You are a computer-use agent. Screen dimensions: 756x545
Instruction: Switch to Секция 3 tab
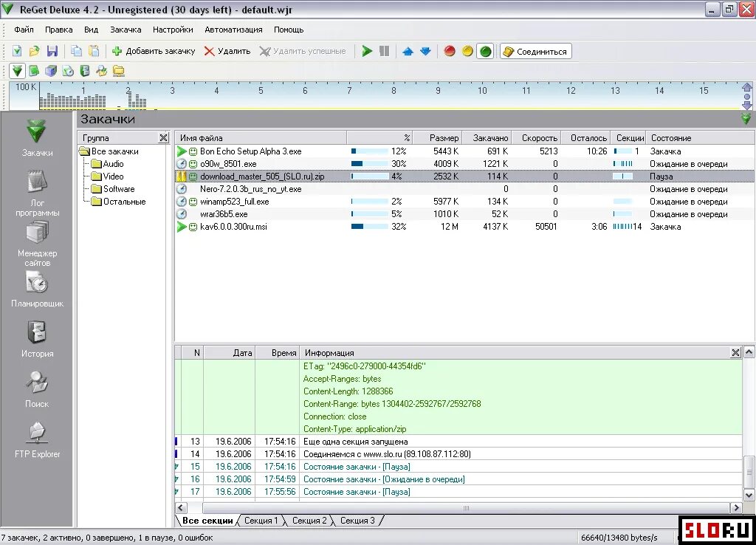click(x=357, y=521)
